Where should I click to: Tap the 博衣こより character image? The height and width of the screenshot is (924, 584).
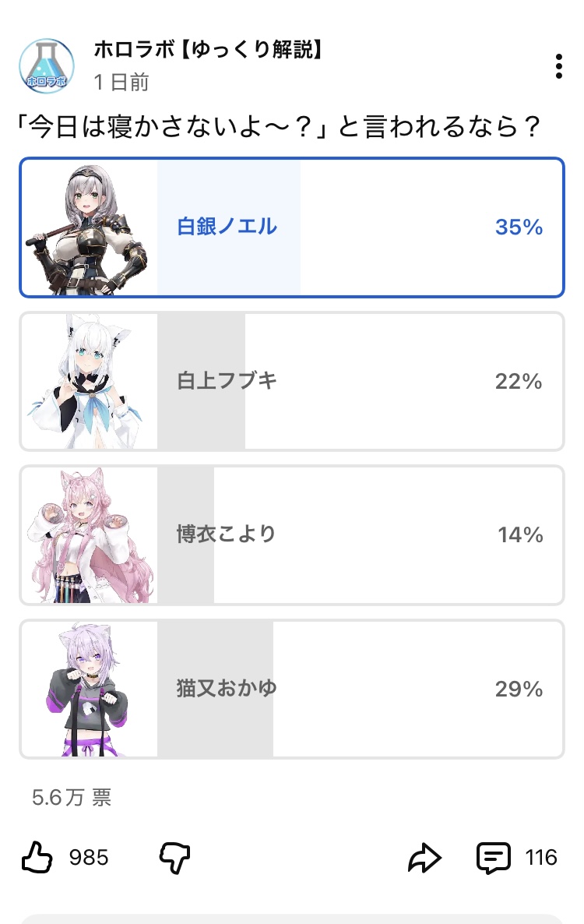[90, 534]
